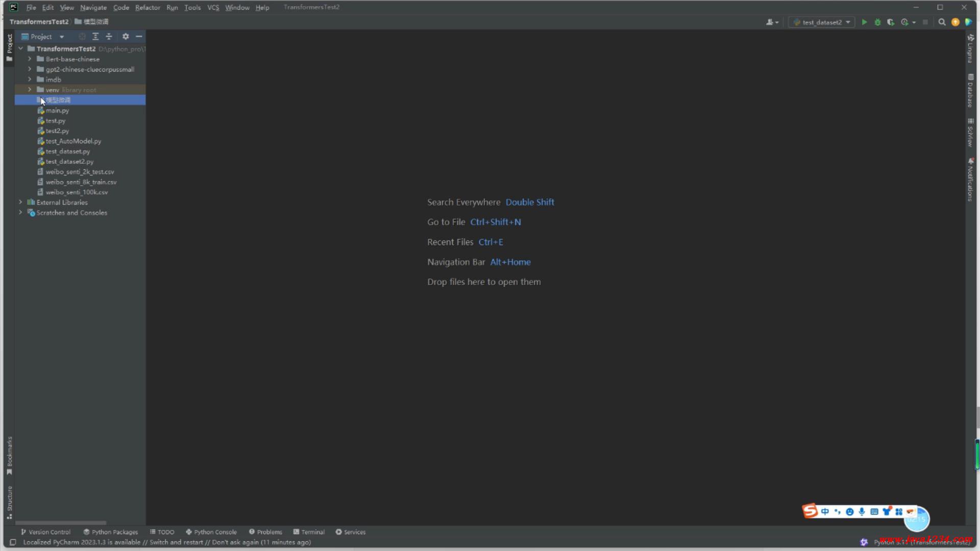Image resolution: width=980 pixels, height=551 pixels.
Task: Open the VCS menu
Action: coord(213,8)
